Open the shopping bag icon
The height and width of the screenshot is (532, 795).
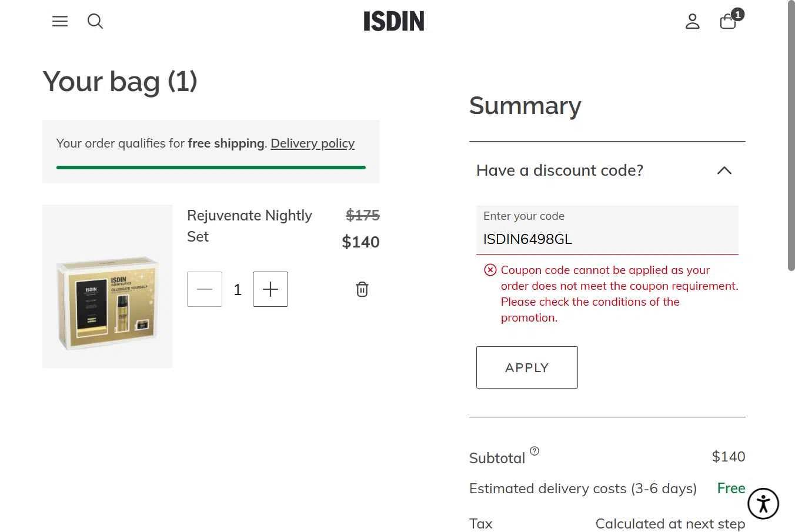[x=728, y=22]
